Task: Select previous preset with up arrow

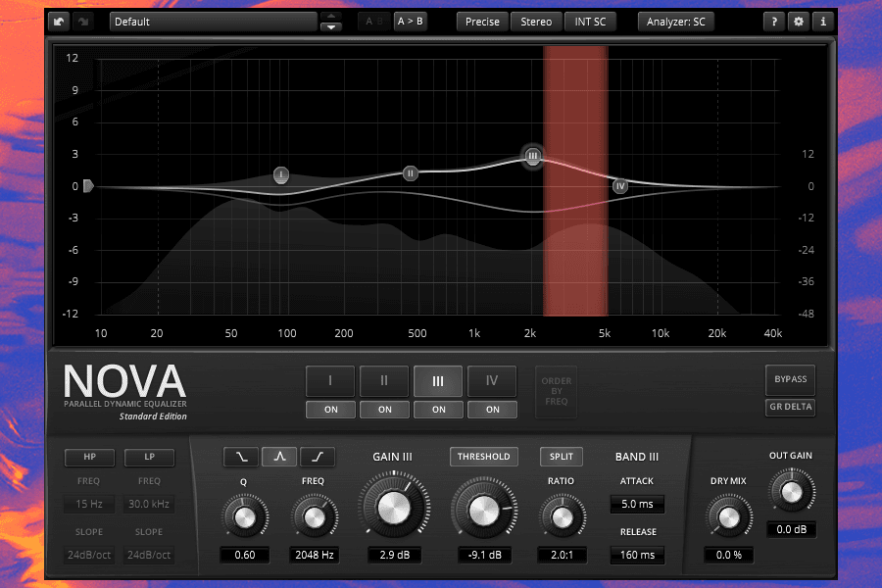Action: tap(331, 17)
